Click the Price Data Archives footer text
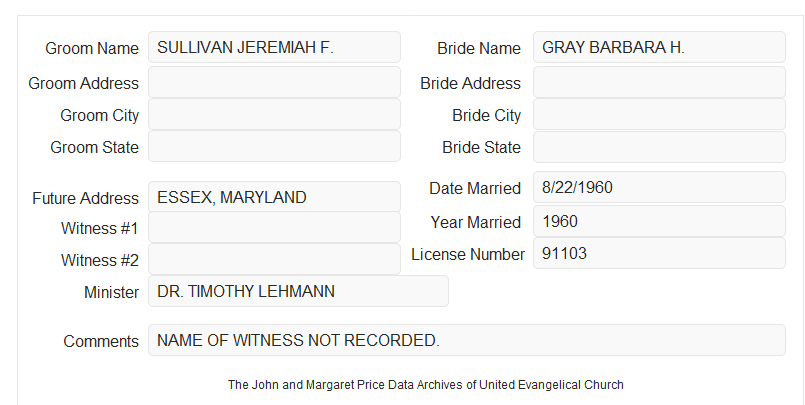The image size is (805, 405). tap(426, 385)
